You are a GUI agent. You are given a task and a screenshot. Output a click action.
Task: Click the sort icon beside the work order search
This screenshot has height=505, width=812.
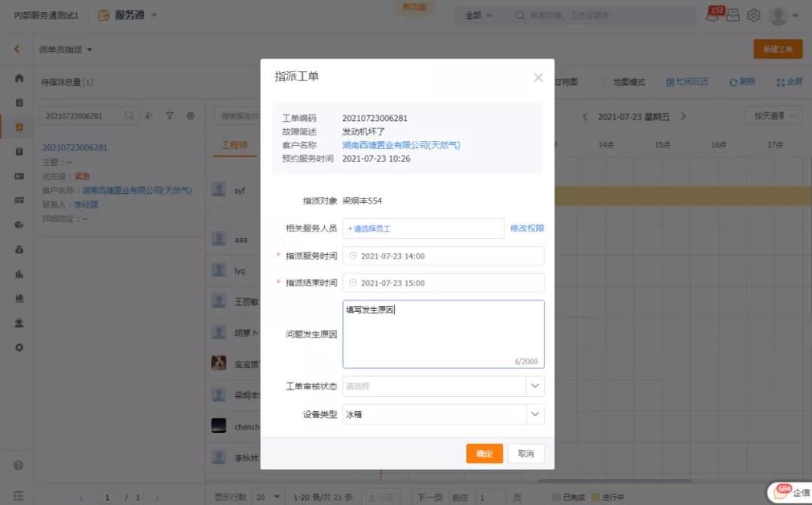[x=149, y=116]
